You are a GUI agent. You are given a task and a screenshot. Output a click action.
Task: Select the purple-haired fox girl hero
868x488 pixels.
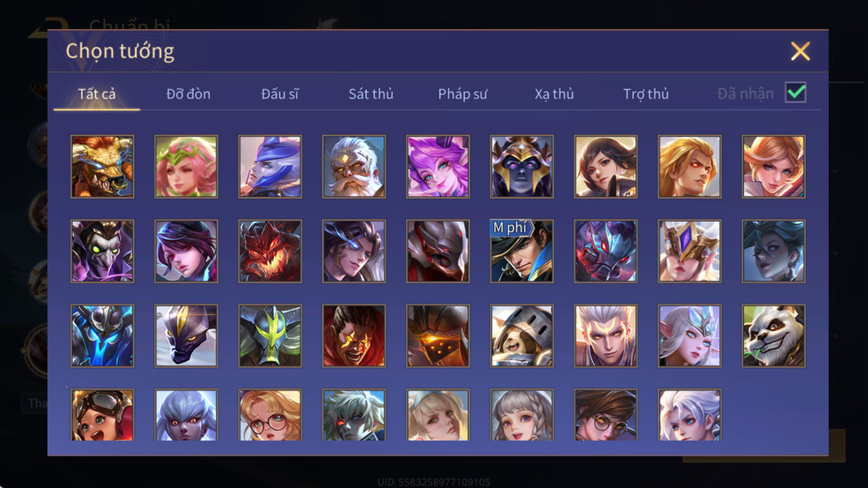tap(438, 166)
